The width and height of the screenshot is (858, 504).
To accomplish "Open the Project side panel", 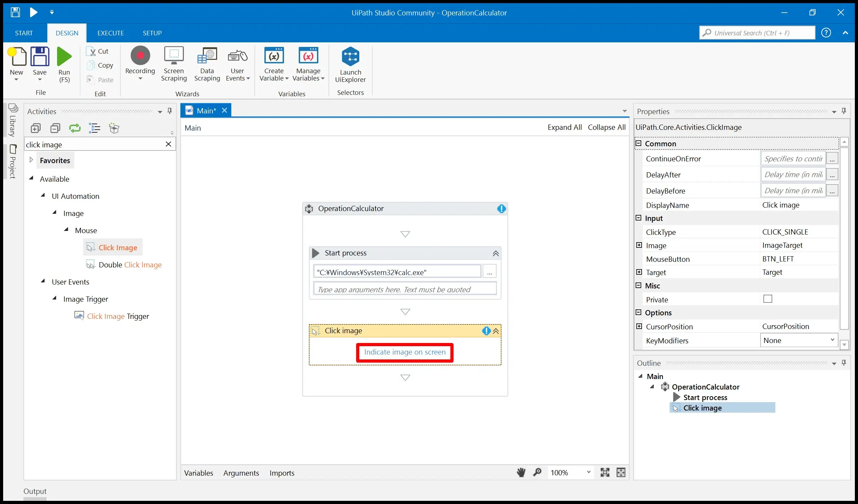I will coord(13,161).
